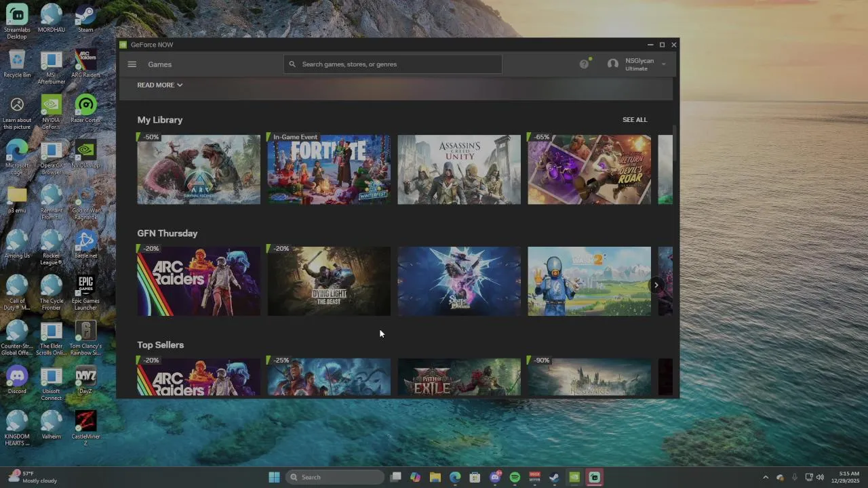
Task: Open NVIDIA App desktop icon
Action: pyautogui.click(x=85, y=155)
